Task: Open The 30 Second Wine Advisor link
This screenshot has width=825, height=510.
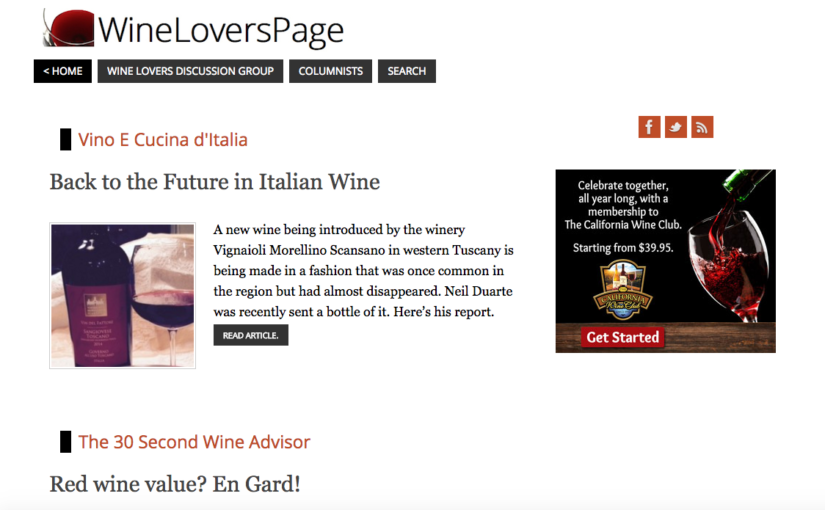Action: coord(194,442)
